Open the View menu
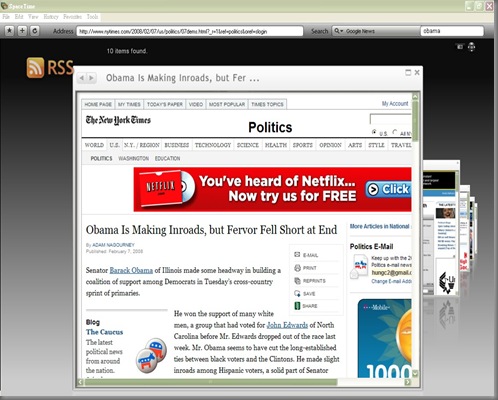 [x=33, y=17]
